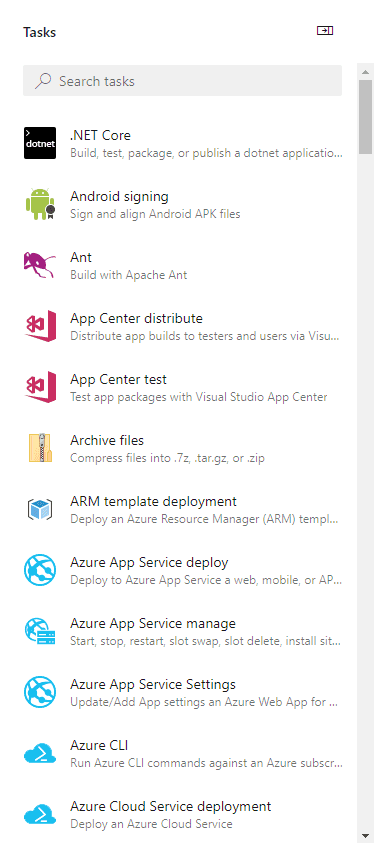The image size is (374, 843).
Task: Click 'Test app packages with Visual Studio' text
Action: click(x=198, y=397)
